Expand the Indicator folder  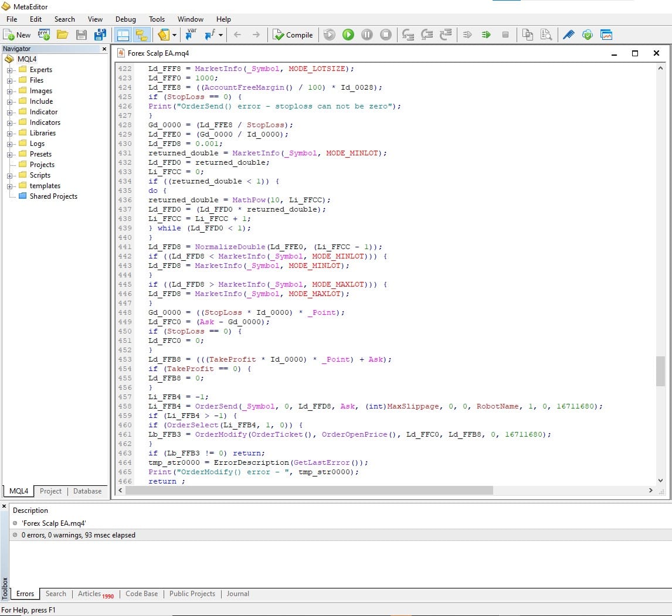tap(9, 112)
